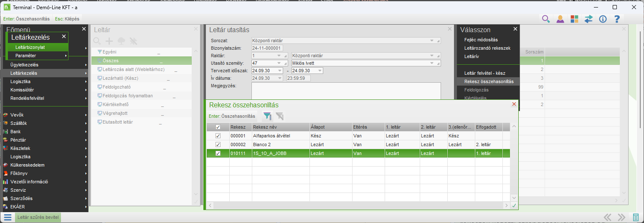
Task: Click the Készletek icon in main menu
Action: [5, 148]
